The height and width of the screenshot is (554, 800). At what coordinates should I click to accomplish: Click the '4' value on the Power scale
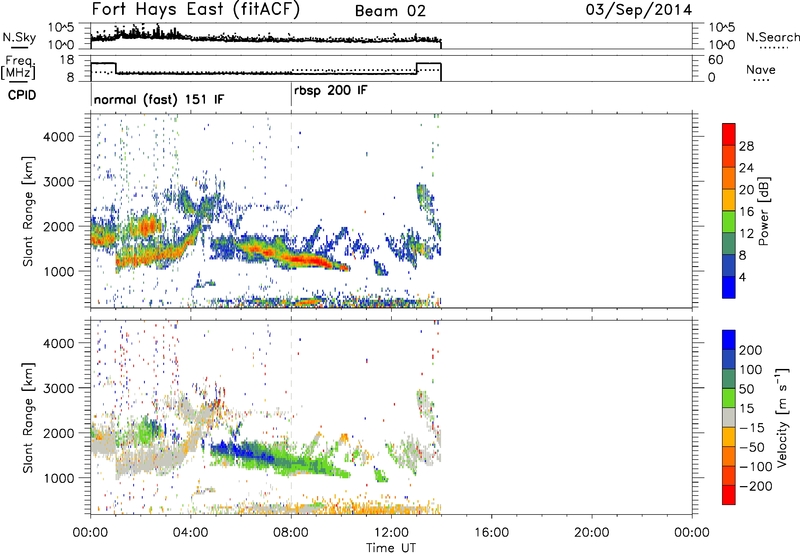[742, 277]
